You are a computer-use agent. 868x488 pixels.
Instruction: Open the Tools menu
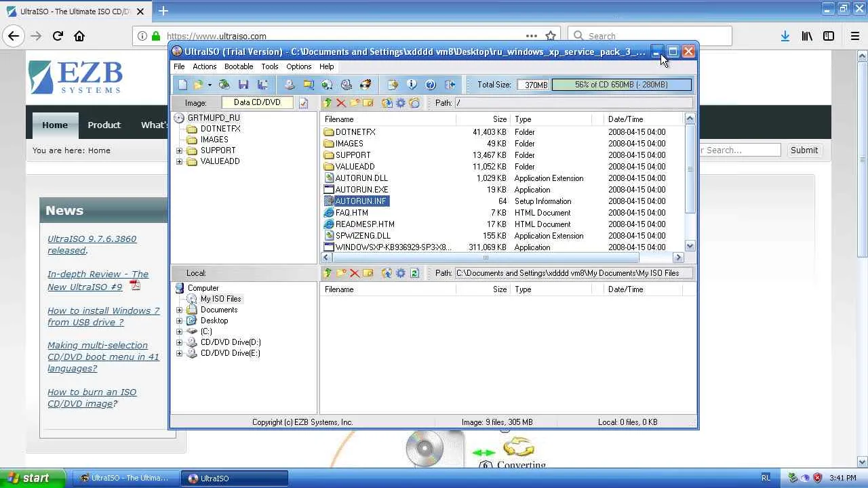coord(270,66)
